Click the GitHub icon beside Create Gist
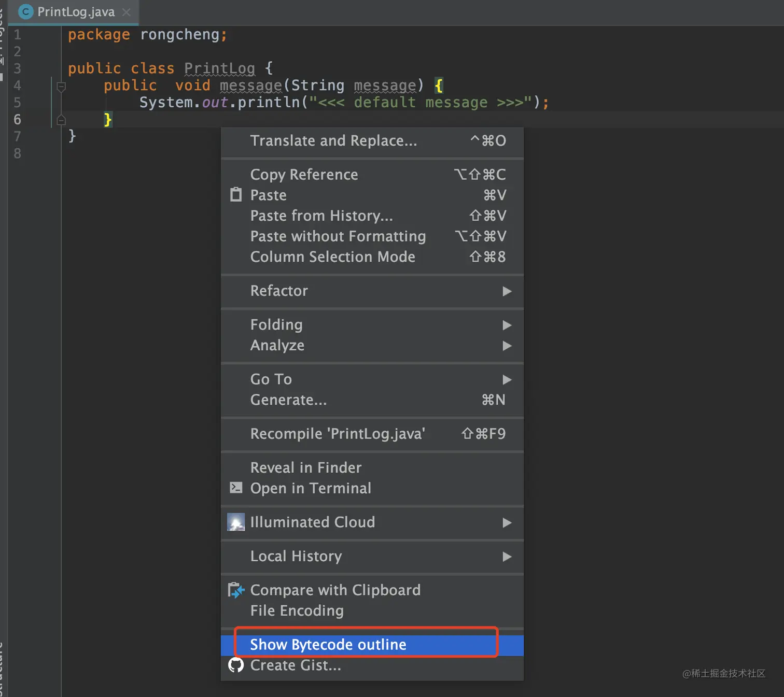Viewport: 784px width, 697px height. 236,665
